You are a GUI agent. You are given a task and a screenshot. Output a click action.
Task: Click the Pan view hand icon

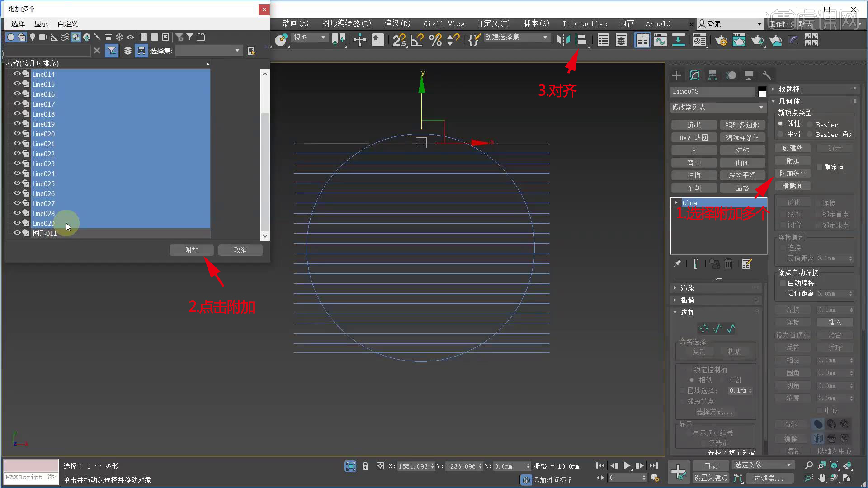click(822, 478)
